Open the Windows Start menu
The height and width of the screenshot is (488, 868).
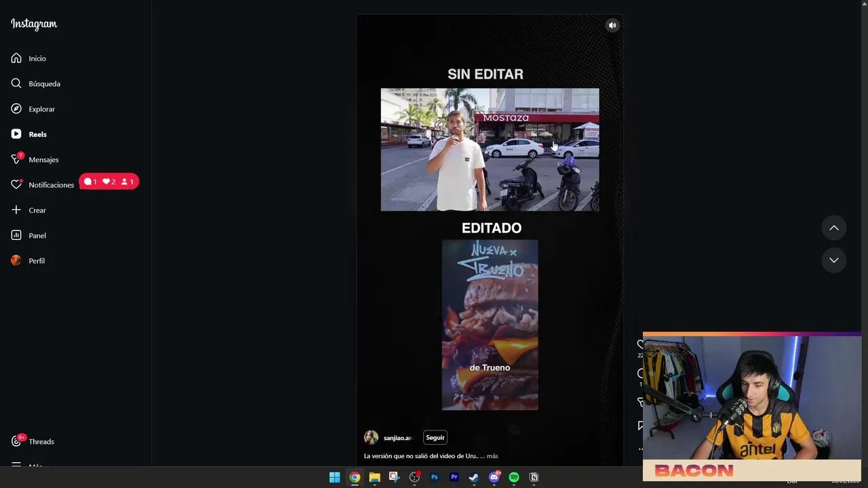click(334, 477)
